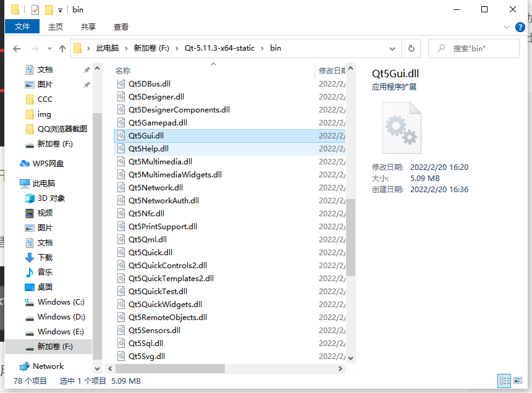Open the address bar history dropdown
The width and height of the screenshot is (532, 393).
[x=392, y=48]
